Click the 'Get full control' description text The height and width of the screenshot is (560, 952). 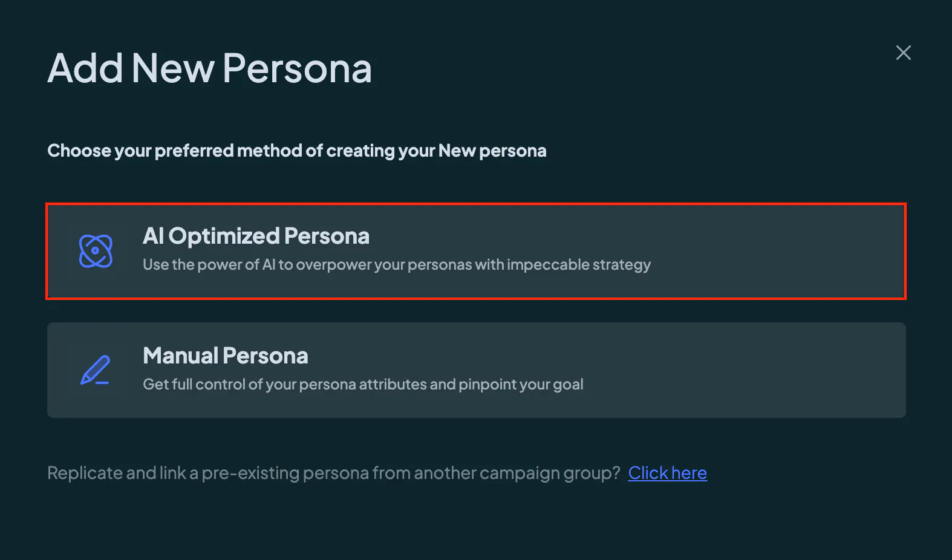(x=363, y=385)
